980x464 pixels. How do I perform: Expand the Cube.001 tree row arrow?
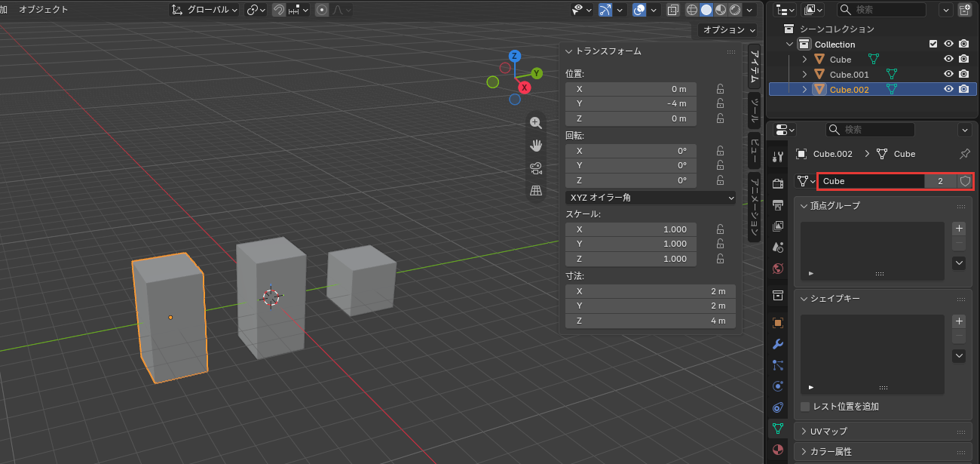click(x=804, y=75)
